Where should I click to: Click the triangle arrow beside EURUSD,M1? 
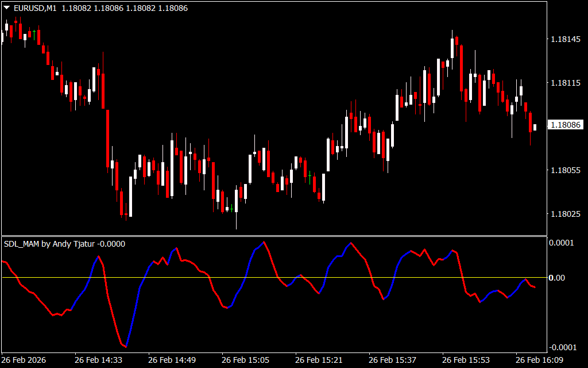[6, 8]
